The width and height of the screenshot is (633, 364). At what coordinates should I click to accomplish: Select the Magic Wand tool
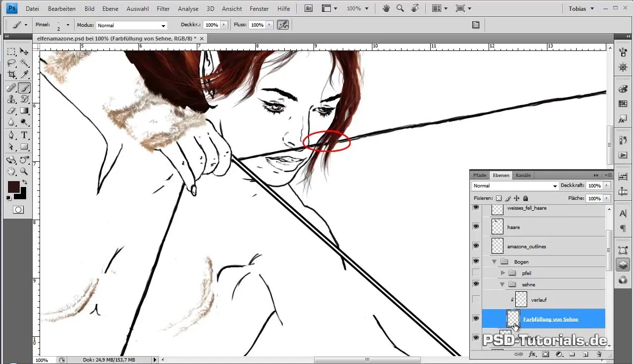point(24,63)
